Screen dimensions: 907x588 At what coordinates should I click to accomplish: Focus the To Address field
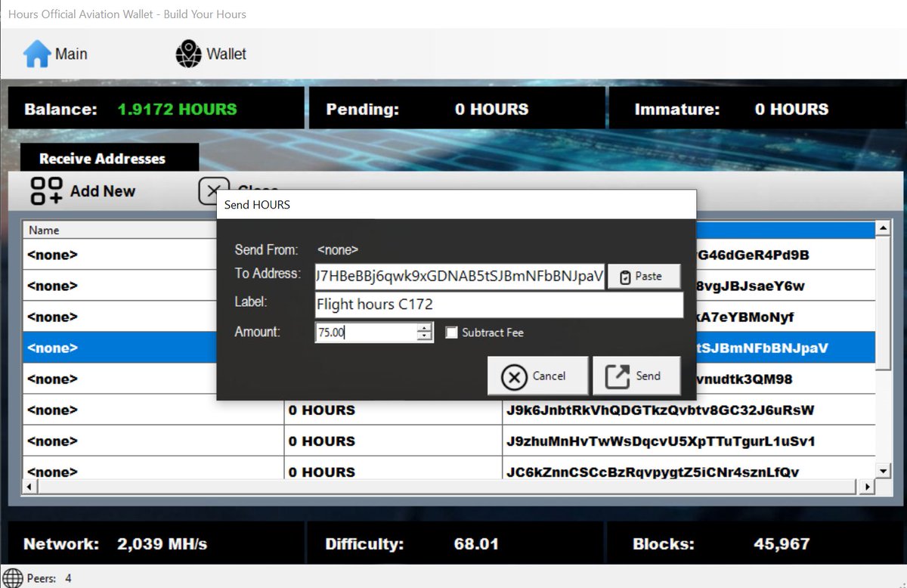click(x=460, y=277)
